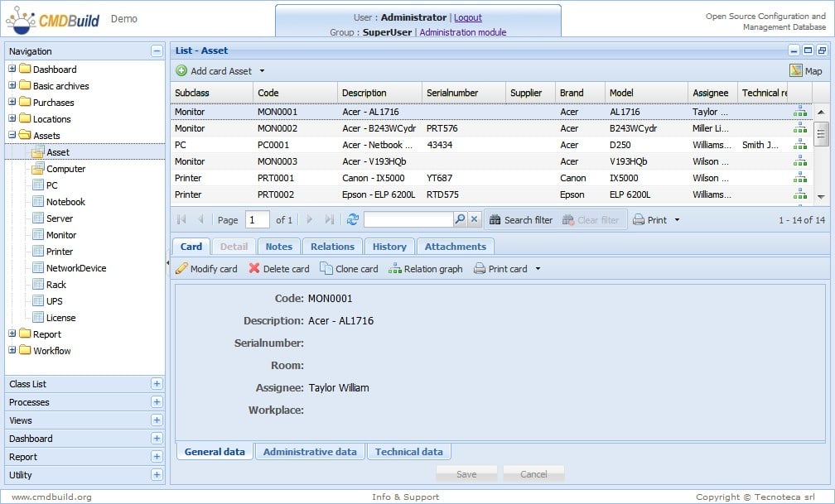Switch to the Relations tab
The image size is (835, 504).
332,247
